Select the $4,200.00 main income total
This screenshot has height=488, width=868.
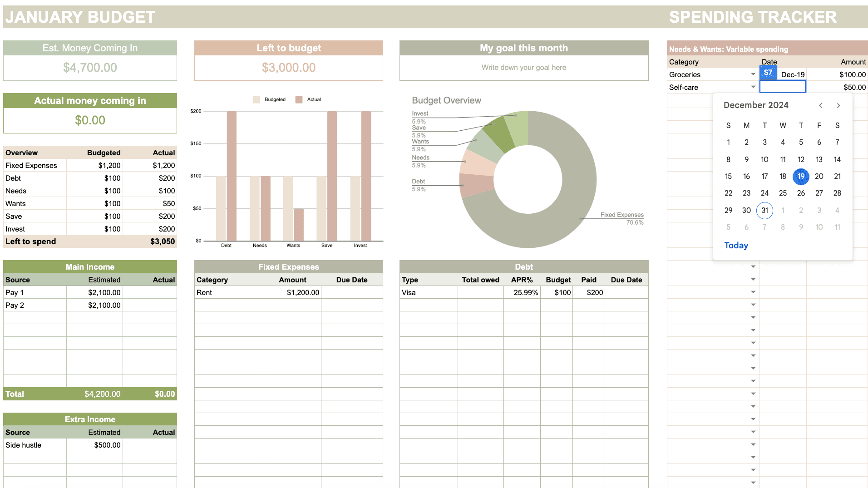(94, 394)
